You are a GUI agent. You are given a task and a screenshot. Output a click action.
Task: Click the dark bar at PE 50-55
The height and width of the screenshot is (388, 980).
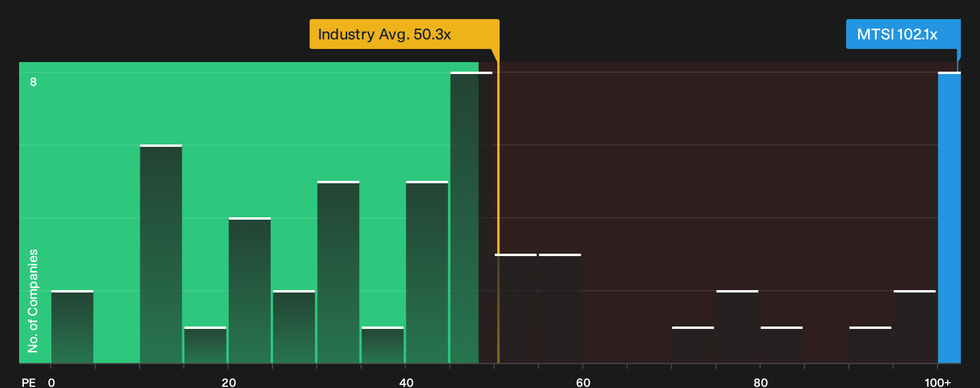516,309
